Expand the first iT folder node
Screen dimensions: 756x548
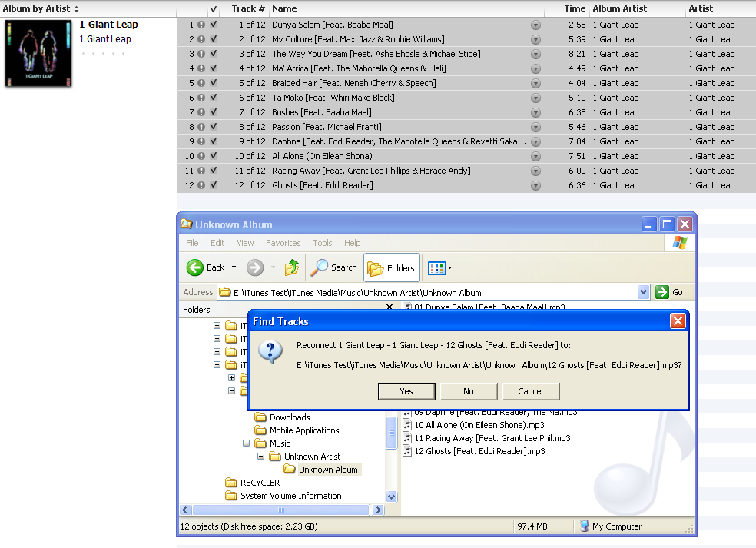click(217, 326)
